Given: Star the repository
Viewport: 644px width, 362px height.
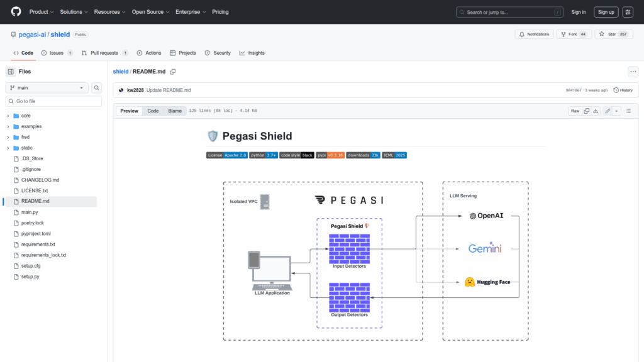Looking at the screenshot, I should tap(614, 34).
